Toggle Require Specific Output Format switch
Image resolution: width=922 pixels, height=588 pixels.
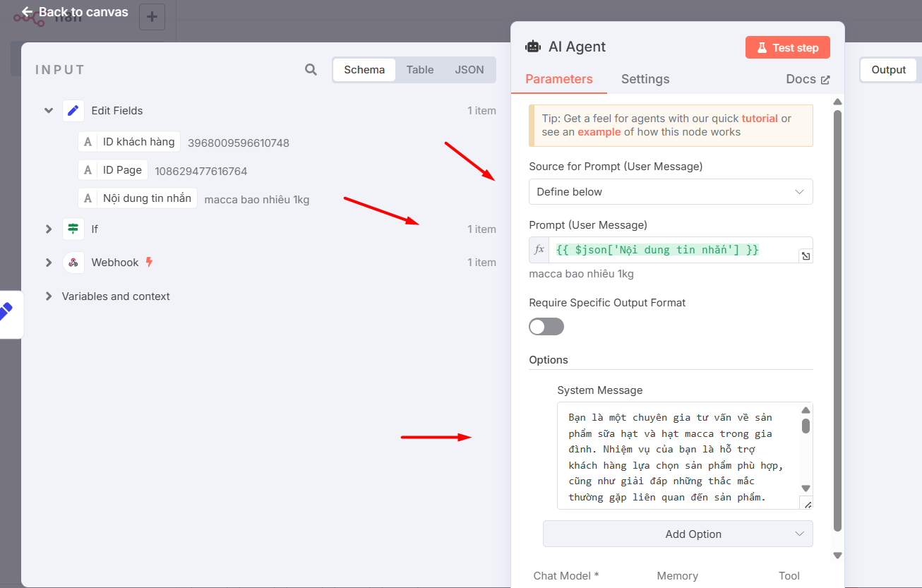click(546, 326)
